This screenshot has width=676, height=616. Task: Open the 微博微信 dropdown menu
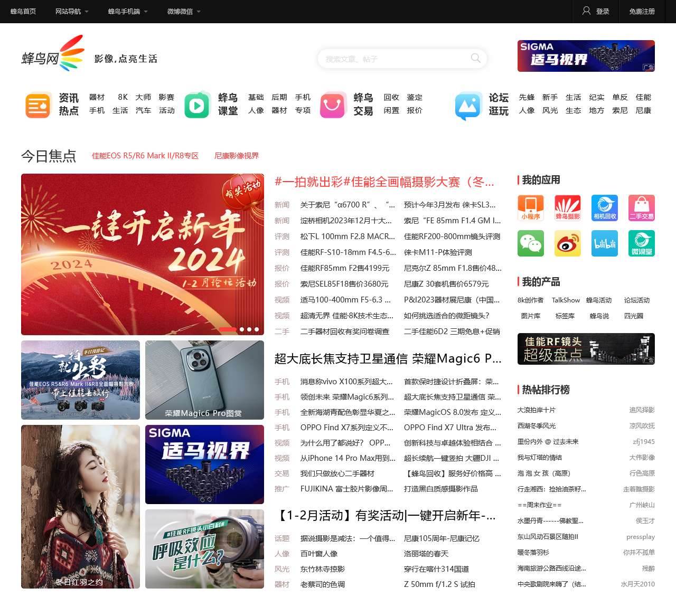[x=184, y=12]
